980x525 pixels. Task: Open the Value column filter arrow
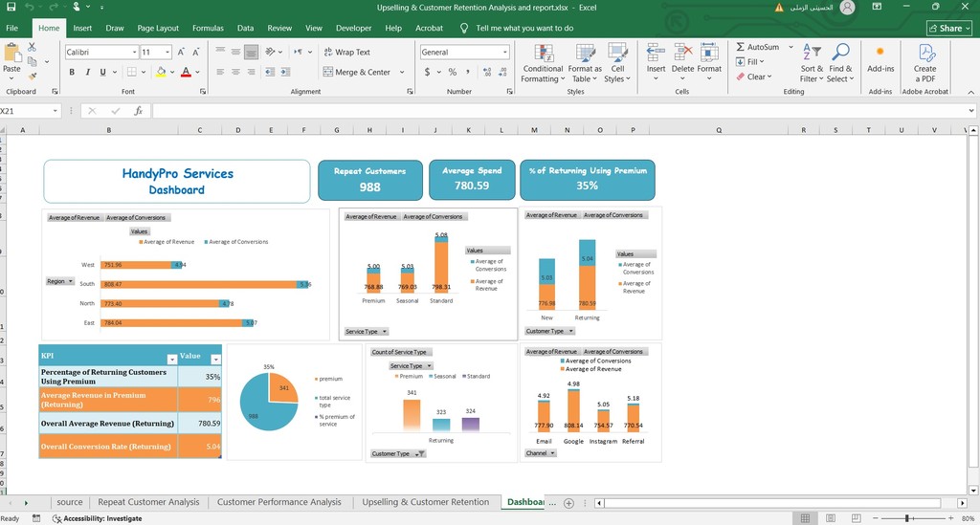215,359
